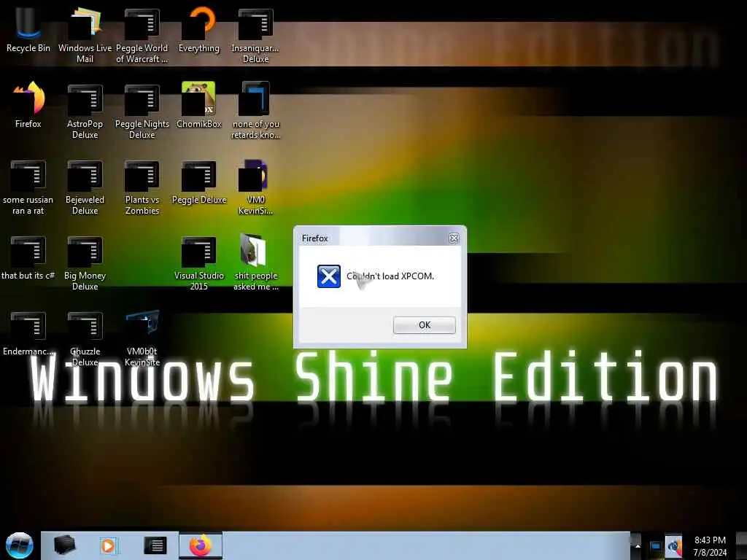Open Bejeweled Deluxe desktop shortcut

[85, 187]
